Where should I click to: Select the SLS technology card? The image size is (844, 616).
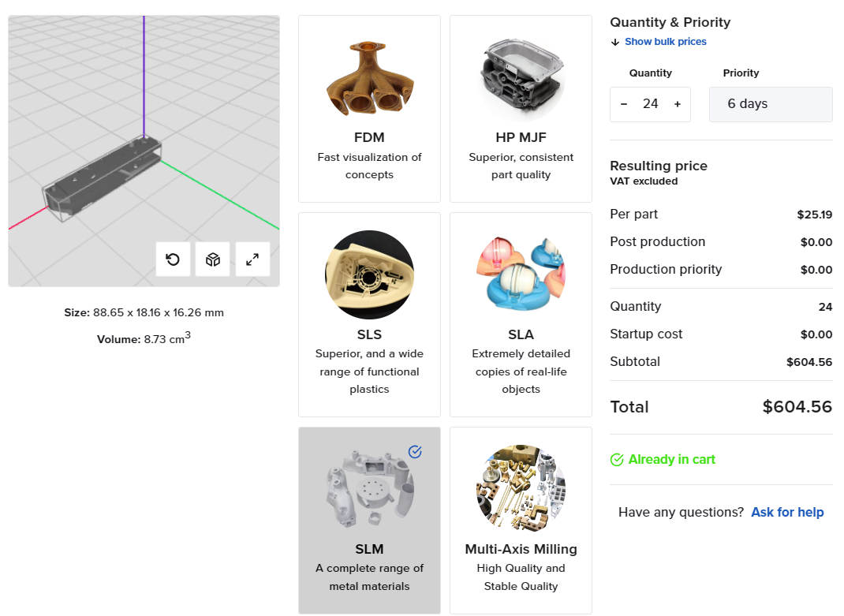[x=369, y=314]
